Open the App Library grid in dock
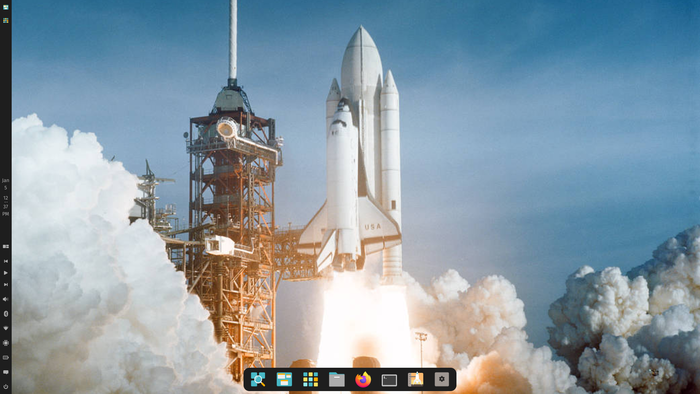This screenshot has height=394, width=700. [310, 380]
